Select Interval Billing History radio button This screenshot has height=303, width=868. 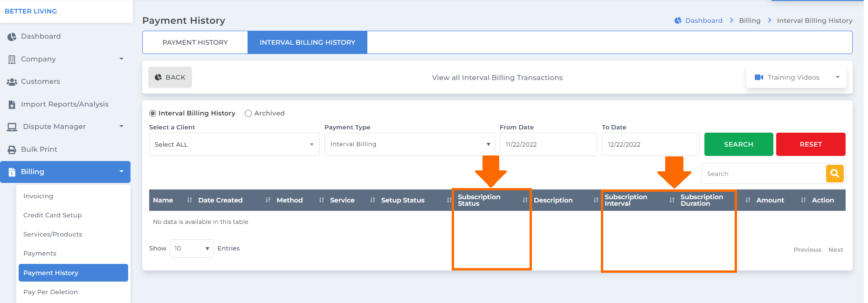(x=152, y=114)
